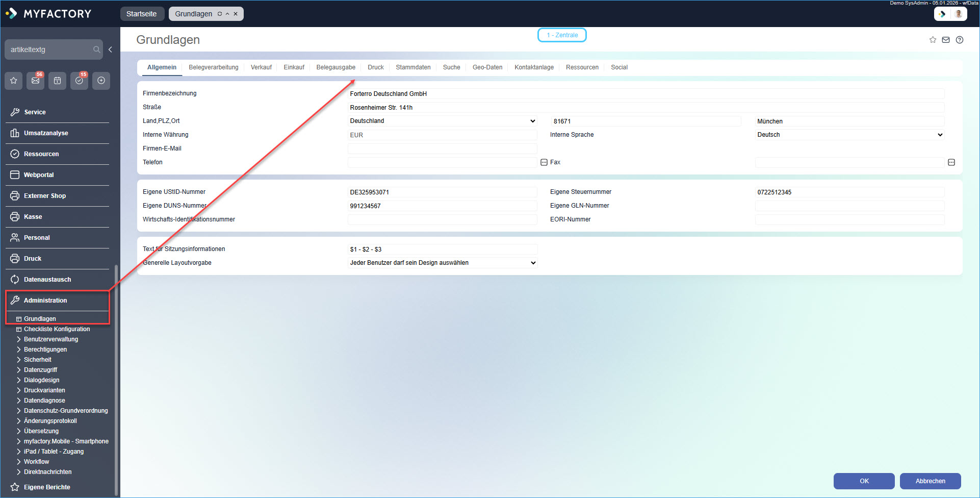Screen dimensions: 980x498
Task: Open the Startseite tab
Action: 142,14
